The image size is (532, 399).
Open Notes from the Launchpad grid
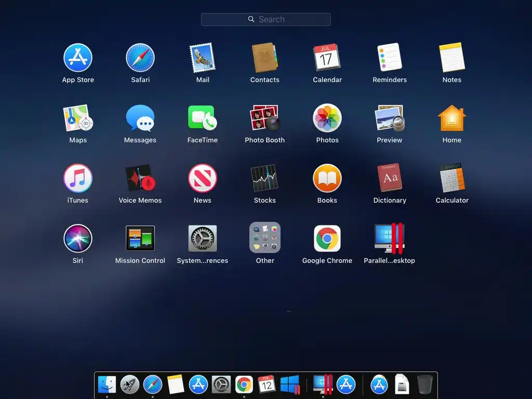(452, 57)
